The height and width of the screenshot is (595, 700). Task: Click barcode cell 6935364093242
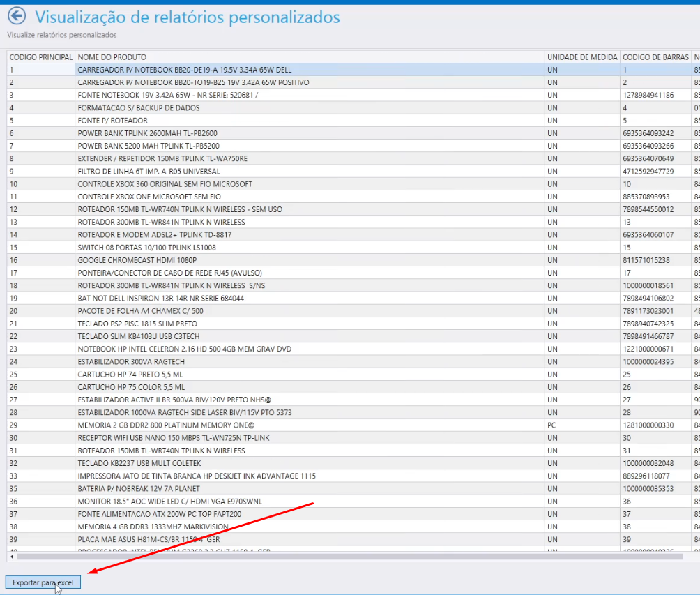(x=648, y=133)
